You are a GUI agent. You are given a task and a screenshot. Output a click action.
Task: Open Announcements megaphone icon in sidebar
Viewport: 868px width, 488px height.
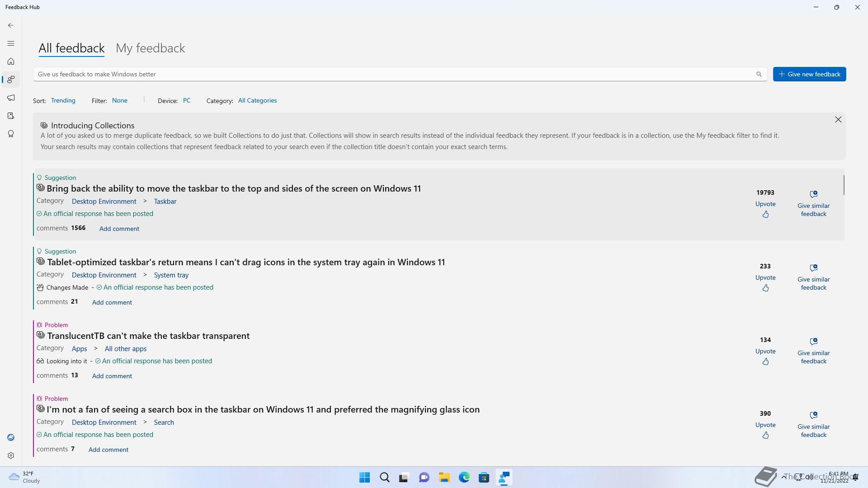[11, 98]
